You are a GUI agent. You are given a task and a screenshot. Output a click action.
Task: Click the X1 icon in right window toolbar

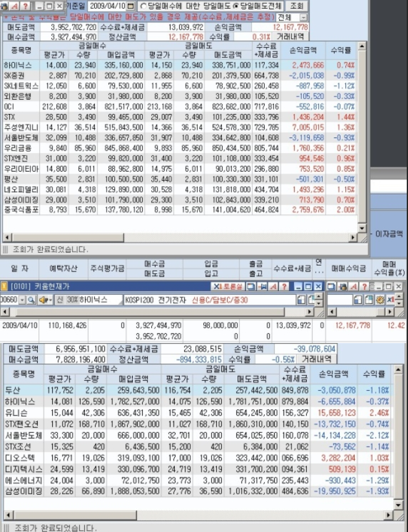coord(390,300)
